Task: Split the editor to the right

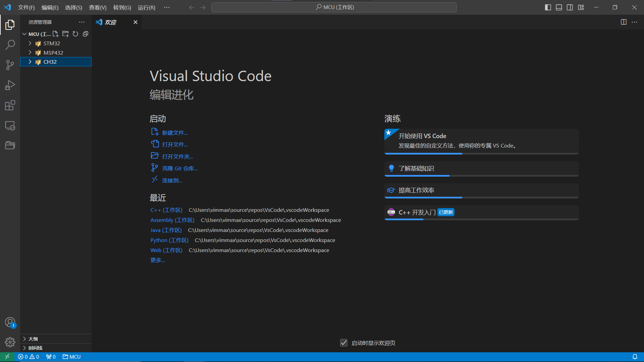Action: pyautogui.click(x=624, y=22)
